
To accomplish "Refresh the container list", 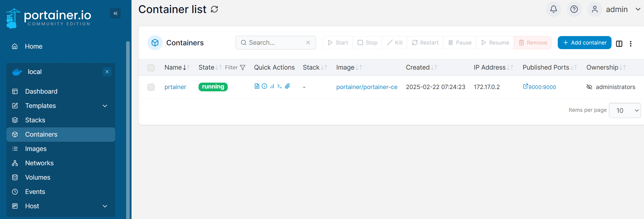I will 214,9.
